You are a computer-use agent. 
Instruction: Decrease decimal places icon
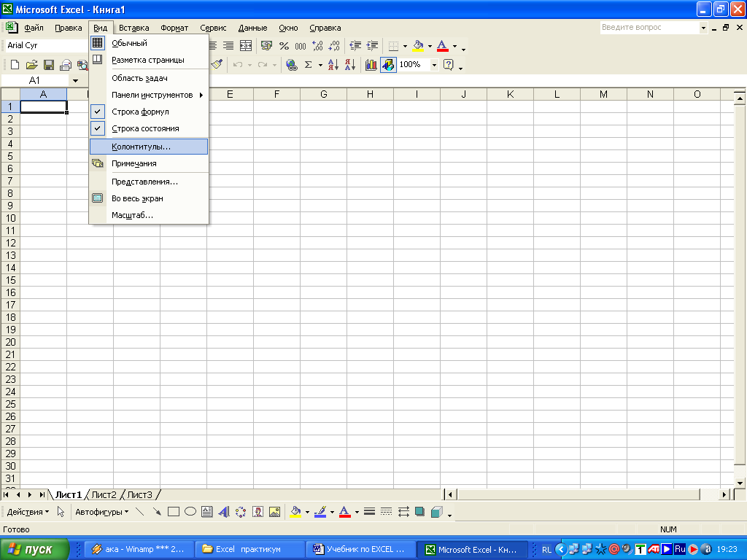pyautogui.click(x=334, y=46)
